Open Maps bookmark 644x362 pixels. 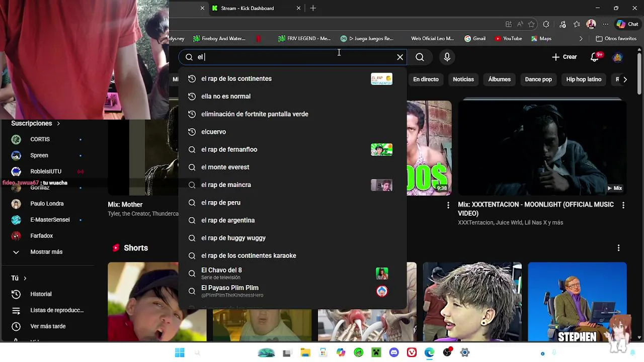click(541, 39)
